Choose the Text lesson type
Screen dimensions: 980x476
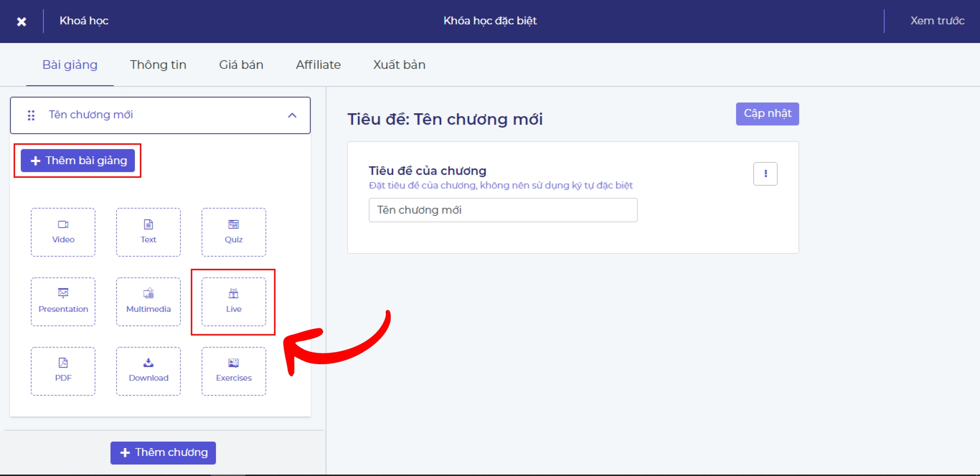[x=148, y=232]
